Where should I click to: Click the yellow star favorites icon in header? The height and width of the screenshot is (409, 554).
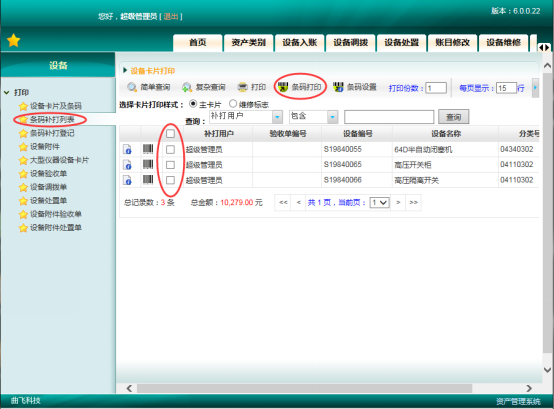(13, 40)
